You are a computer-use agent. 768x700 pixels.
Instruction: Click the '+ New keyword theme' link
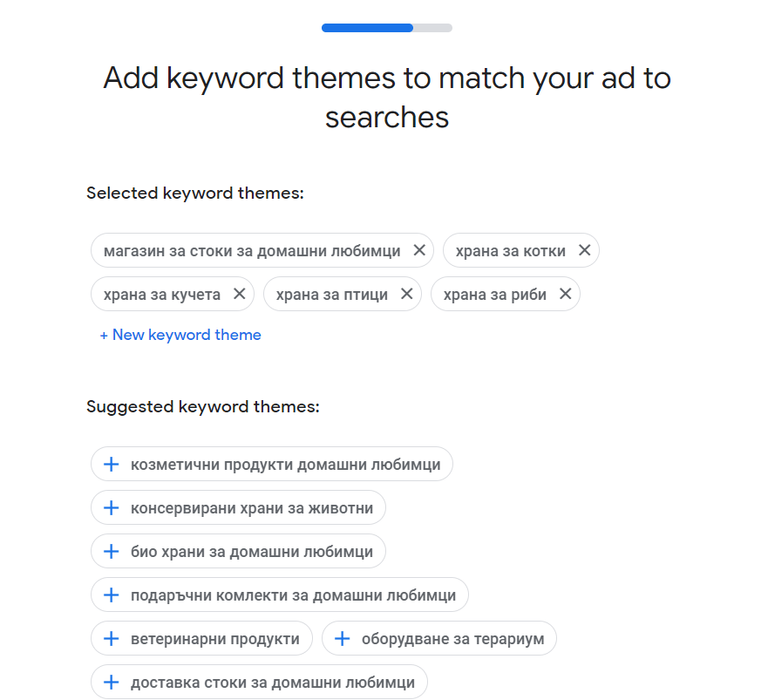(x=180, y=335)
